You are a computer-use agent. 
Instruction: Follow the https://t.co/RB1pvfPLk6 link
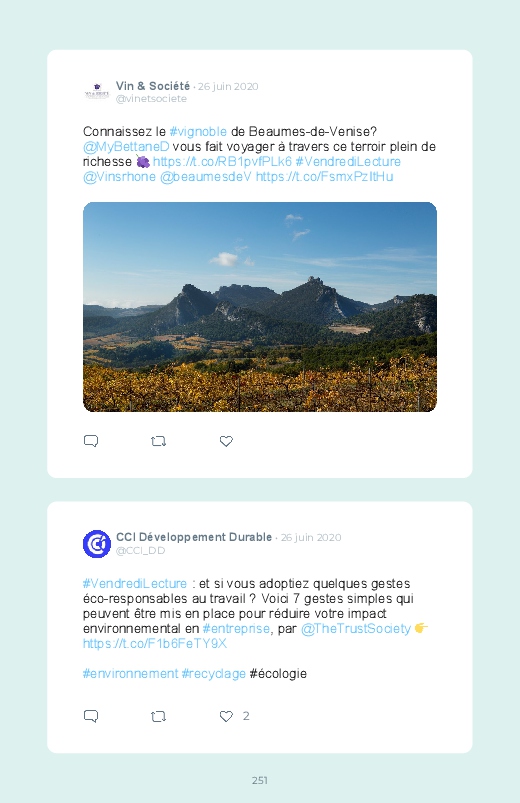click(222, 162)
